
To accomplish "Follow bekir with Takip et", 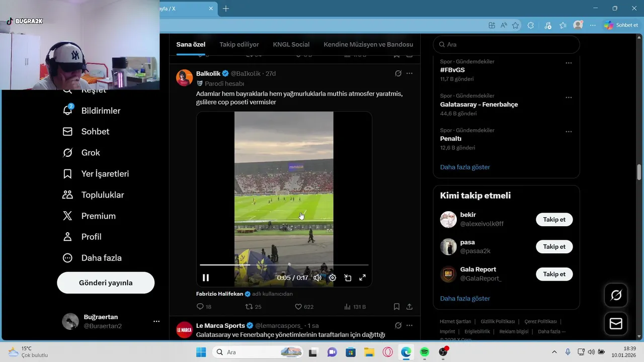I will 554,220.
